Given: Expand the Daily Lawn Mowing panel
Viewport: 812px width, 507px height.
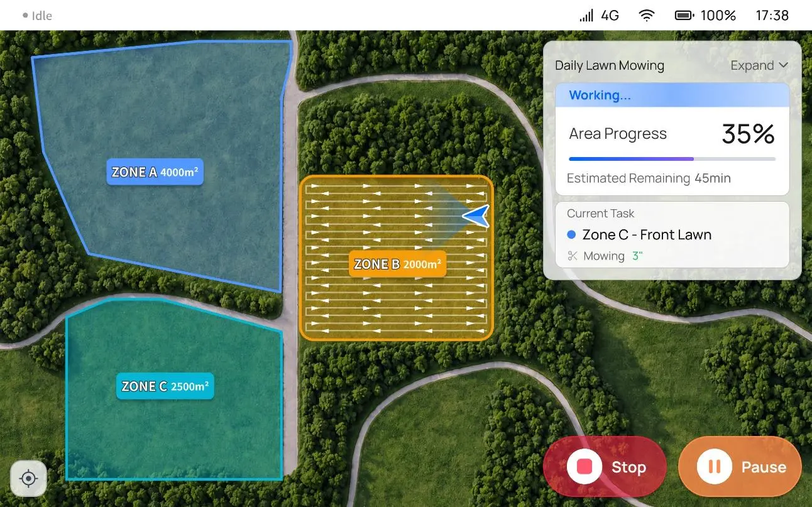Looking at the screenshot, I should [x=759, y=65].
